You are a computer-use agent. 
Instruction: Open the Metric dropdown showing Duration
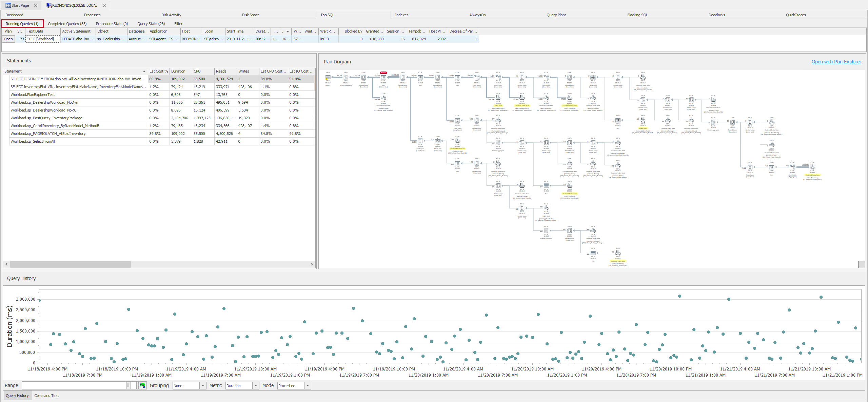pyautogui.click(x=241, y=385)
